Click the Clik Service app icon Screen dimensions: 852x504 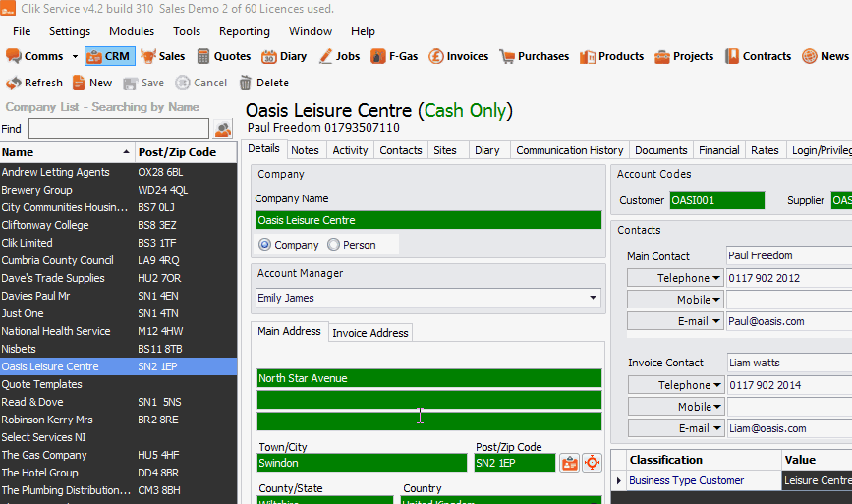coord(8,8)
